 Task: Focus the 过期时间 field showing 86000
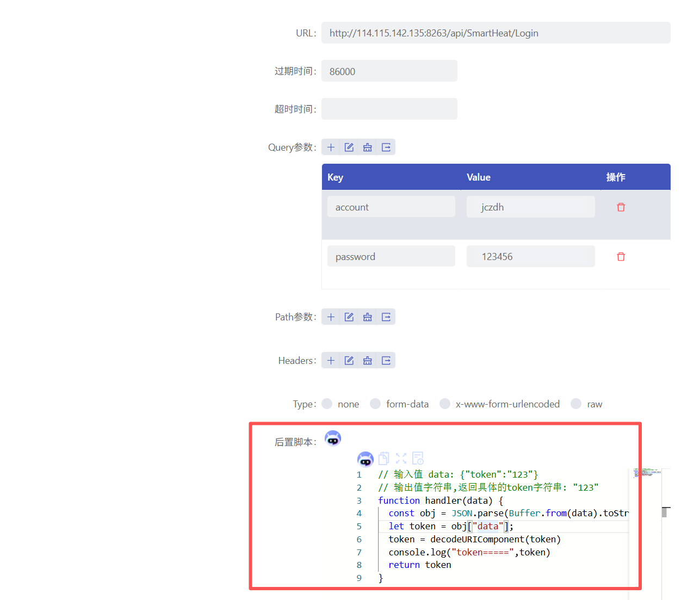389,71
